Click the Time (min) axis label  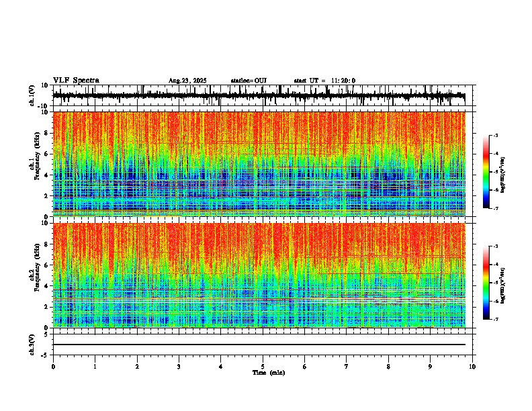[x=269, y=373]
